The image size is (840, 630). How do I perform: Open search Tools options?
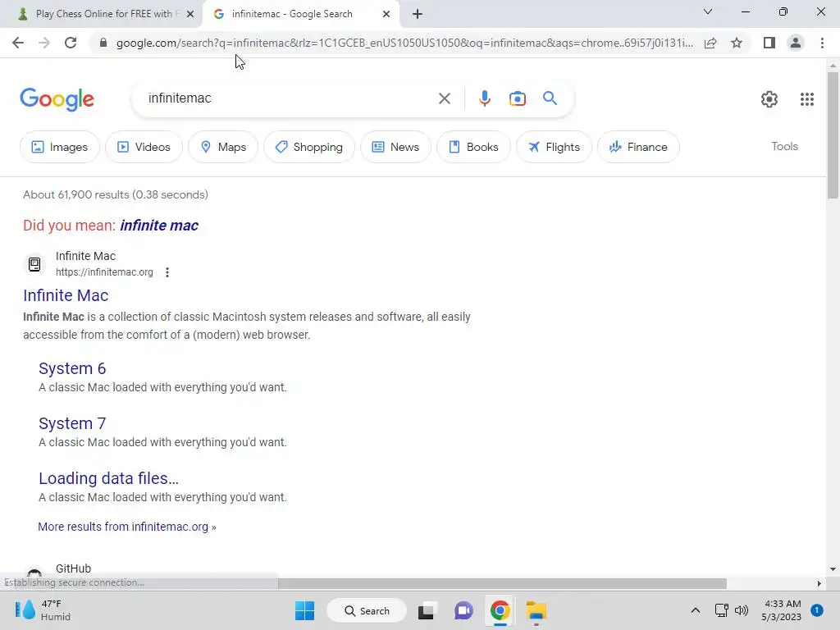click(x=784, y=146)
